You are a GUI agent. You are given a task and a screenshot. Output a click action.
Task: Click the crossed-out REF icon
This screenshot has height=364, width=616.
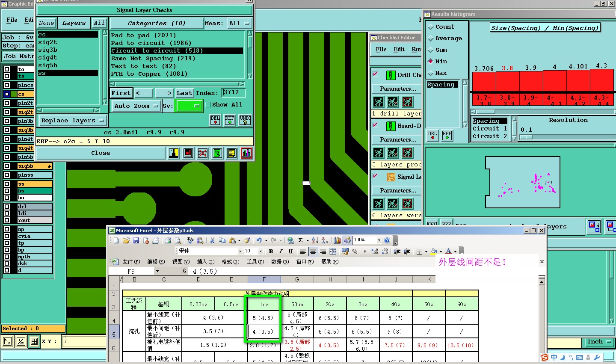pos(203,153)
